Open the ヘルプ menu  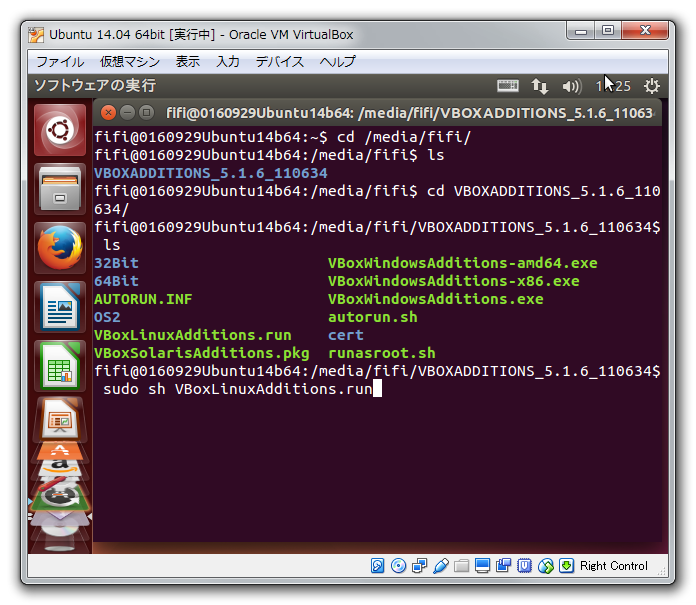click(337, 62)
